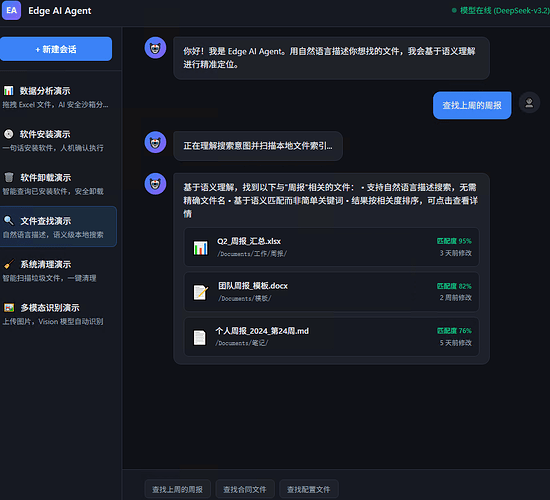Click the 查找上周的周报 suggestion chip
This screenshot has width=550, height=500.
[x=177, y=489]
